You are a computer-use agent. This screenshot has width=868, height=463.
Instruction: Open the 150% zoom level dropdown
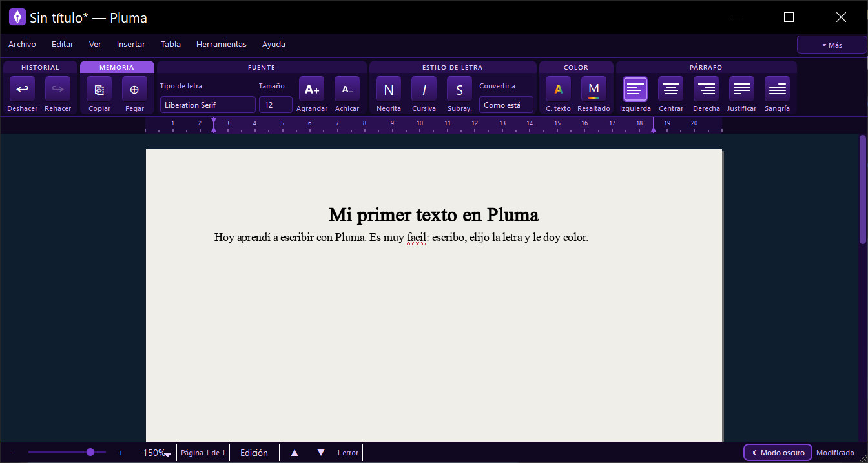(x=157, y=453)
